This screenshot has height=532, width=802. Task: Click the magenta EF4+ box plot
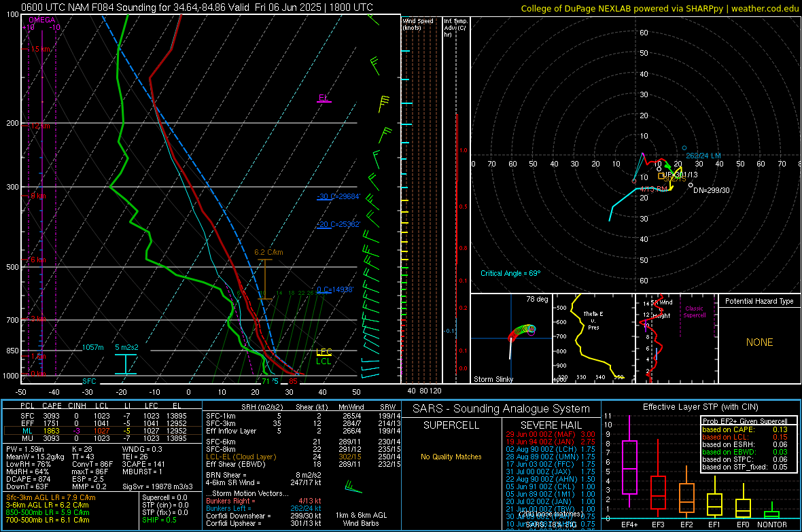click(x=629, y=467)
